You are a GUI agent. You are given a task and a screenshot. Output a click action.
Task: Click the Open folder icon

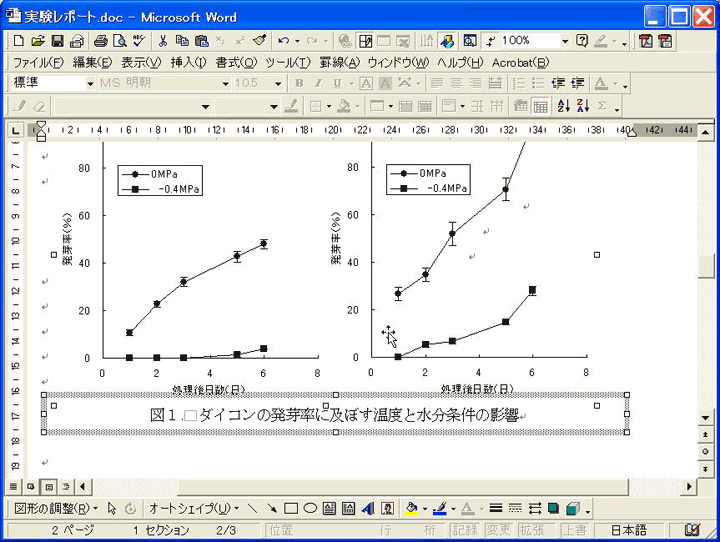point(38,41)
